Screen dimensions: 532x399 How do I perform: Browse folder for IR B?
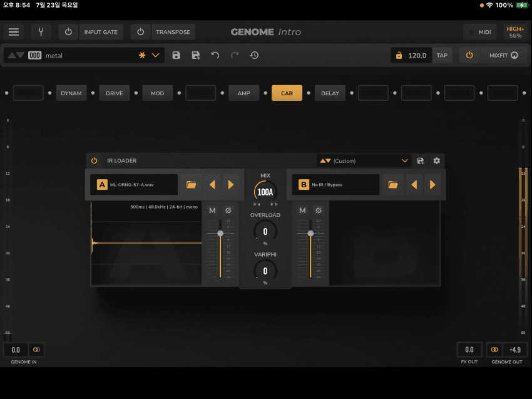(x=393, y=185)
